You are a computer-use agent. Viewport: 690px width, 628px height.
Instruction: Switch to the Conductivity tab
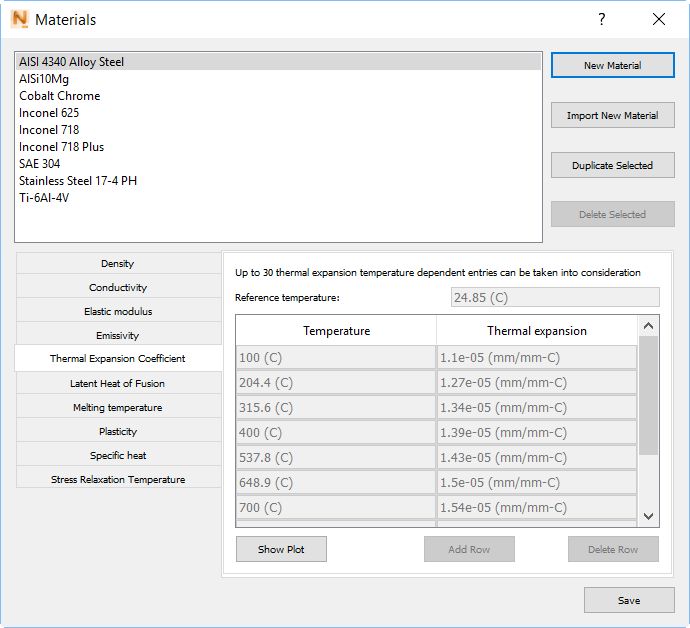118,287
